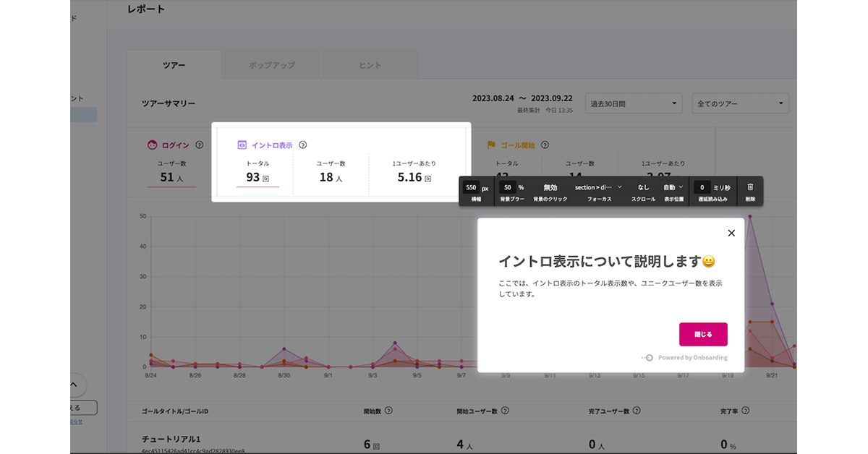The height and width of the screenshot is (454, 868).
Task: Click the ゴール開始 flag icon
Action: coord(490,145)
